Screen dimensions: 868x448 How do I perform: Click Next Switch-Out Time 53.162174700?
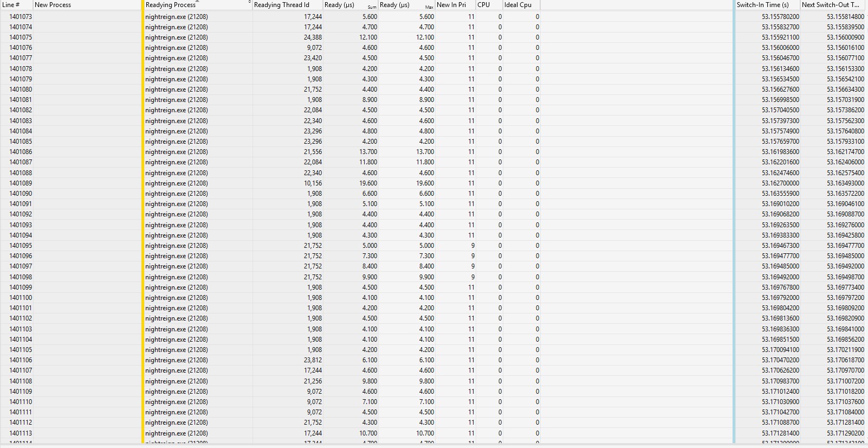pos(846,152)
